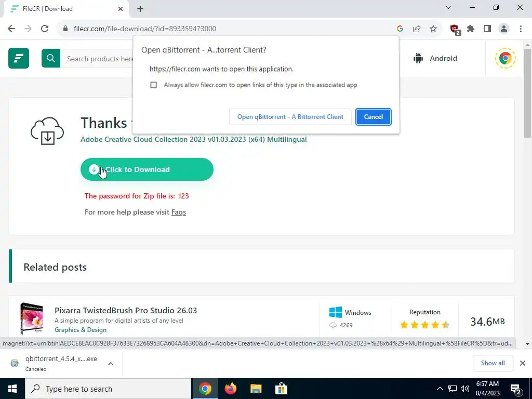Click the Click to Download button
Screen dimensions: 532x399
click(x=147, y=169)
